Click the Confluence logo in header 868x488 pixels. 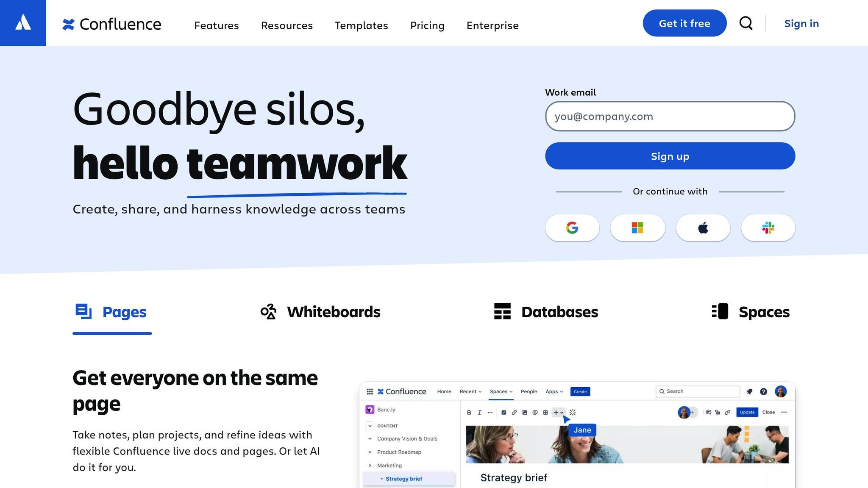pos(112,24)
